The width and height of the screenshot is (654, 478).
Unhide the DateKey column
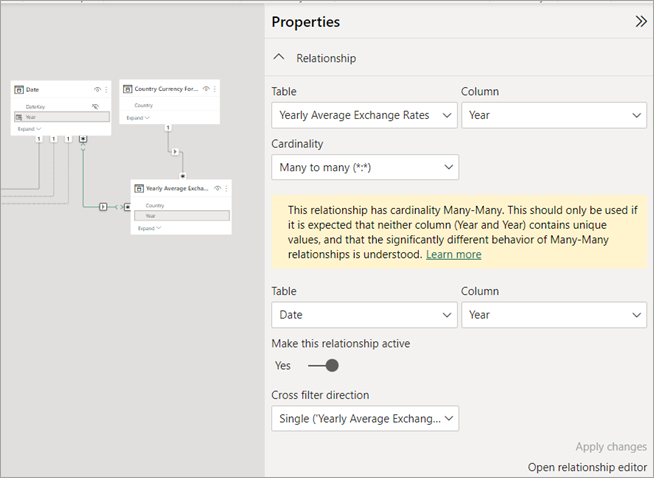click(95, 106)
